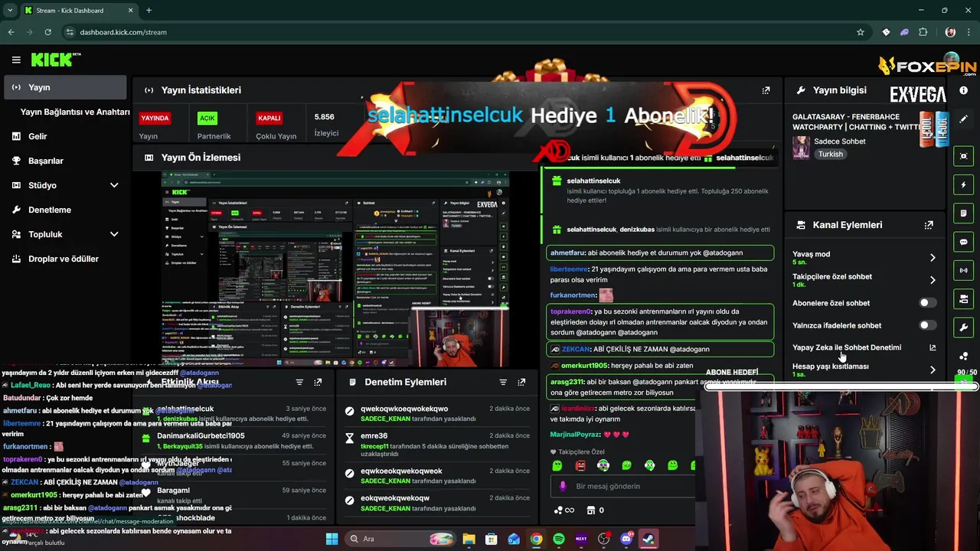Open Windows Start menu

[332, 539]
